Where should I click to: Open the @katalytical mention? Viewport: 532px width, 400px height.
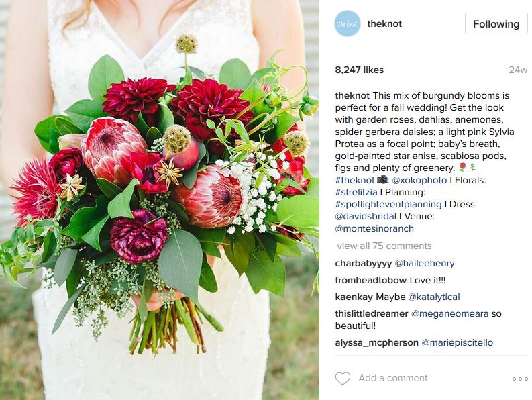point(434,297)
